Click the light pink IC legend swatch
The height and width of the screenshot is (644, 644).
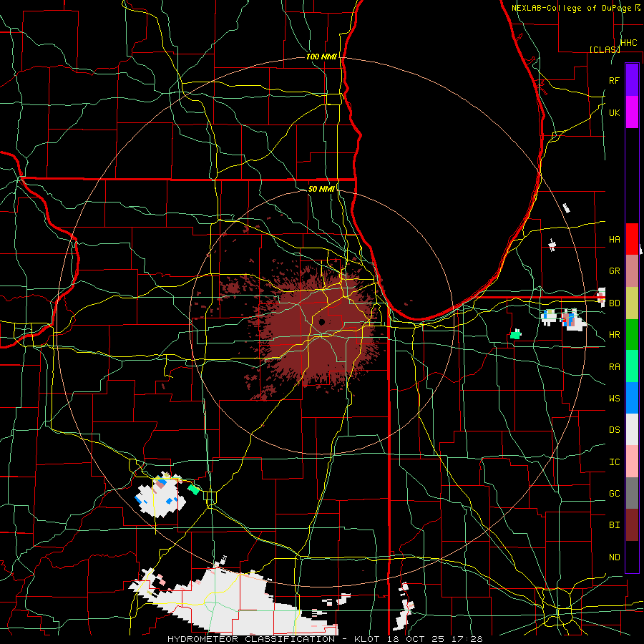632,462
